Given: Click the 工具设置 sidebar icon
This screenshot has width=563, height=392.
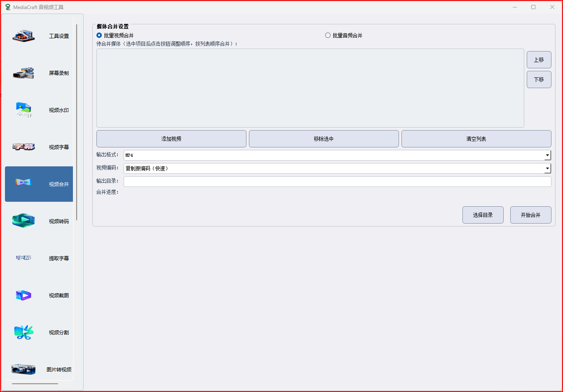Looking at the screenshot, I should point(23,36).
